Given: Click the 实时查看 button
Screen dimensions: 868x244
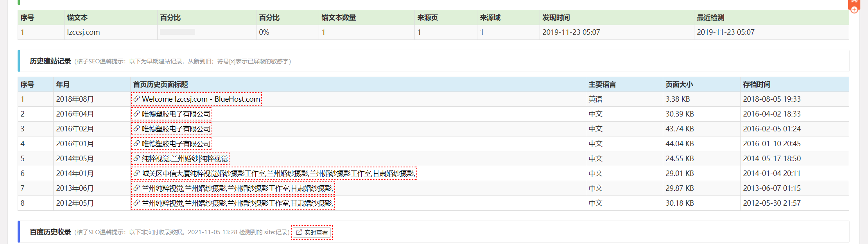Looking at the screenshot, I should (x=312, y=233).
